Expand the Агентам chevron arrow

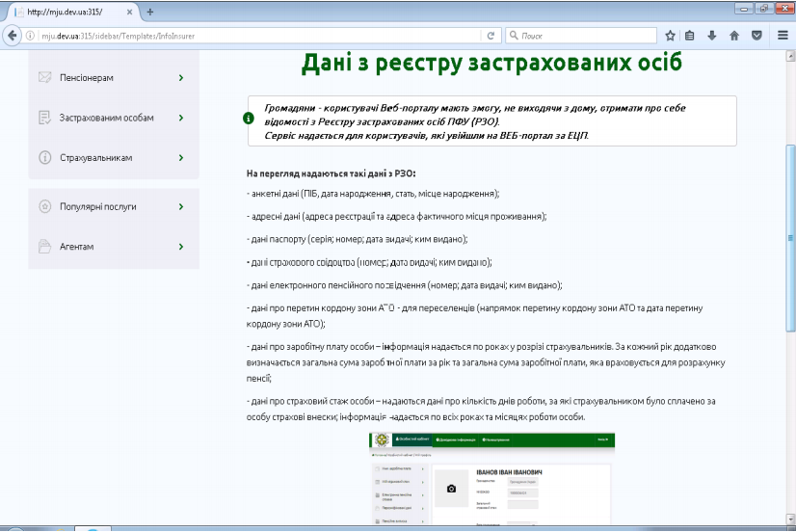click(x=181, y=247)
